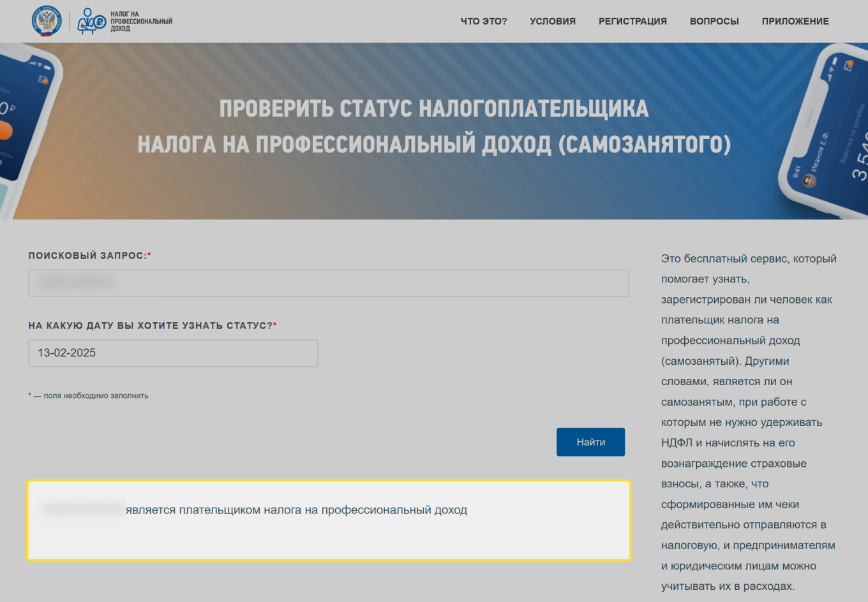Viewport: 868px width, 602px height.
Task: Open the "ЧТО ЭТО?" menu item
Action: tap(483, 21)
